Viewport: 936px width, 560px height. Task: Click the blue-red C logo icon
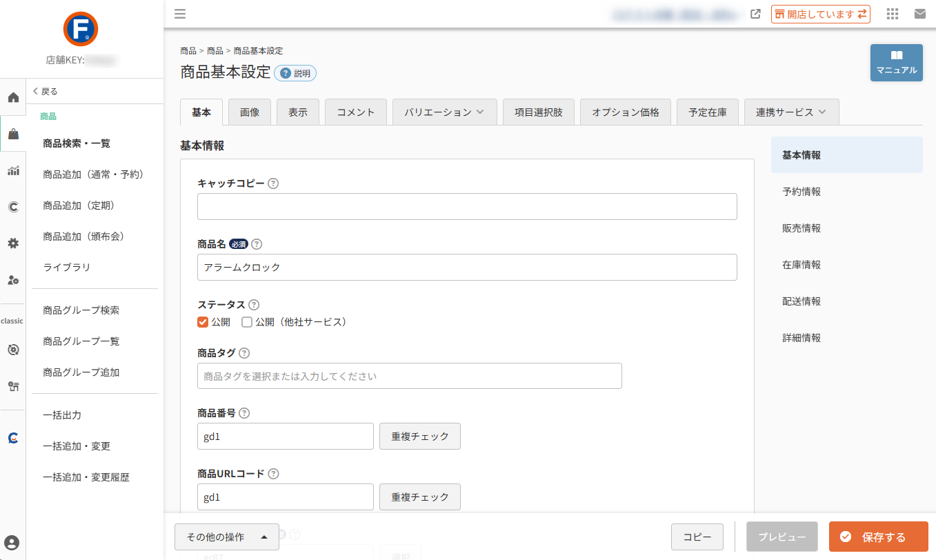(x=13, y=438)
